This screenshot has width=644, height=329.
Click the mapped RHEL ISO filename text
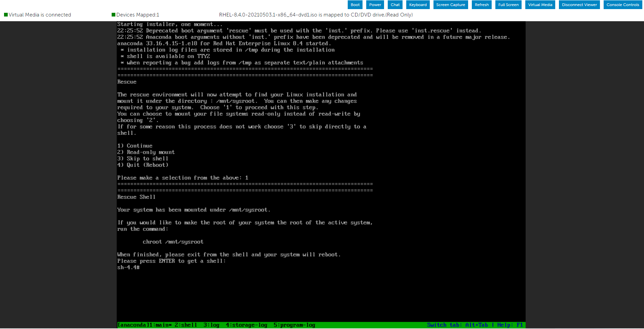click(267, 14)
